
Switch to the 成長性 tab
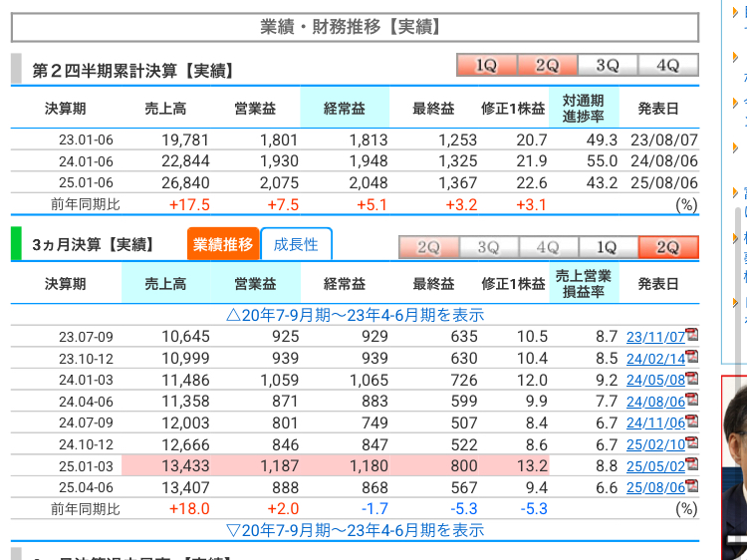[296, 244]
